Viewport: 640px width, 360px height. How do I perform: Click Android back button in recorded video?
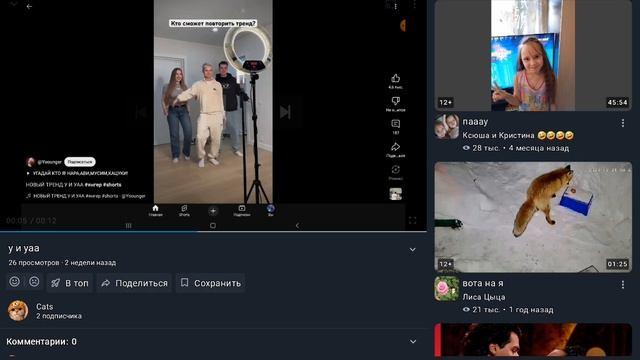click(297, 225)
